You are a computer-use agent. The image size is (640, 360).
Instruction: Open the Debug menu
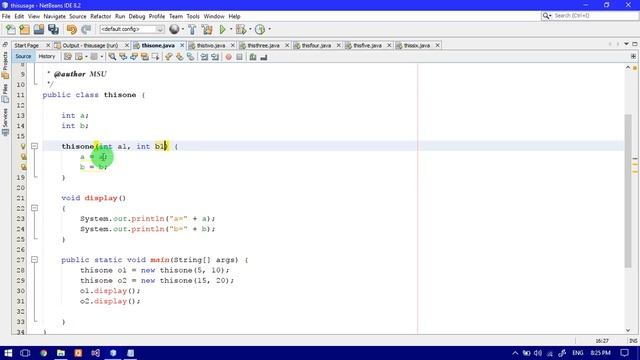(137, 16)
